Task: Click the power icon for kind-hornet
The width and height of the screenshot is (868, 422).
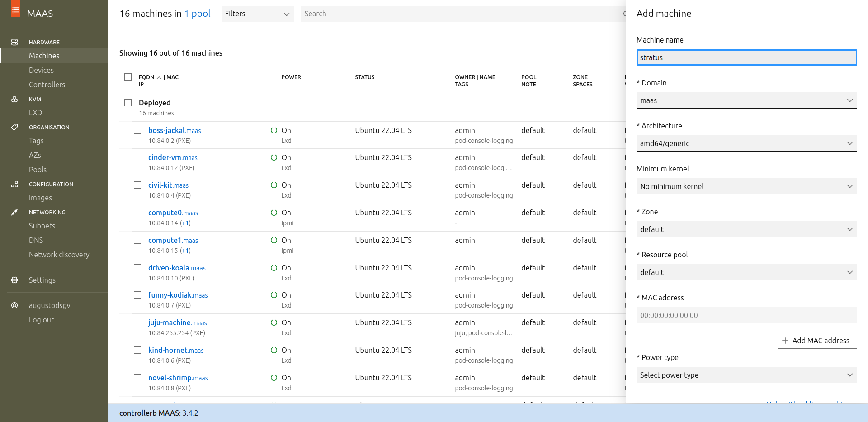Action: tap(274, 350)
